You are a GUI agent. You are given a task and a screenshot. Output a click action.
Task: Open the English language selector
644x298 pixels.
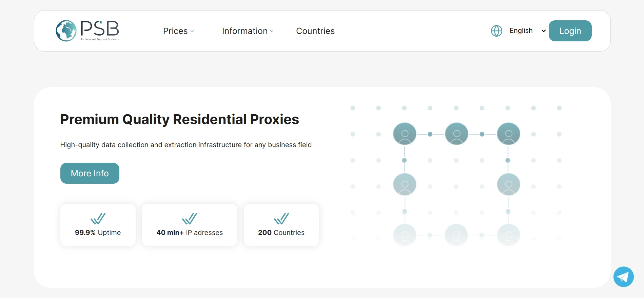tap(527, 31)
